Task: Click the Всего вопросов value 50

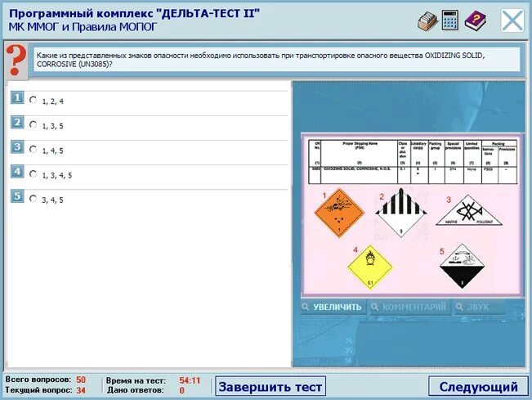Action: 81,380
